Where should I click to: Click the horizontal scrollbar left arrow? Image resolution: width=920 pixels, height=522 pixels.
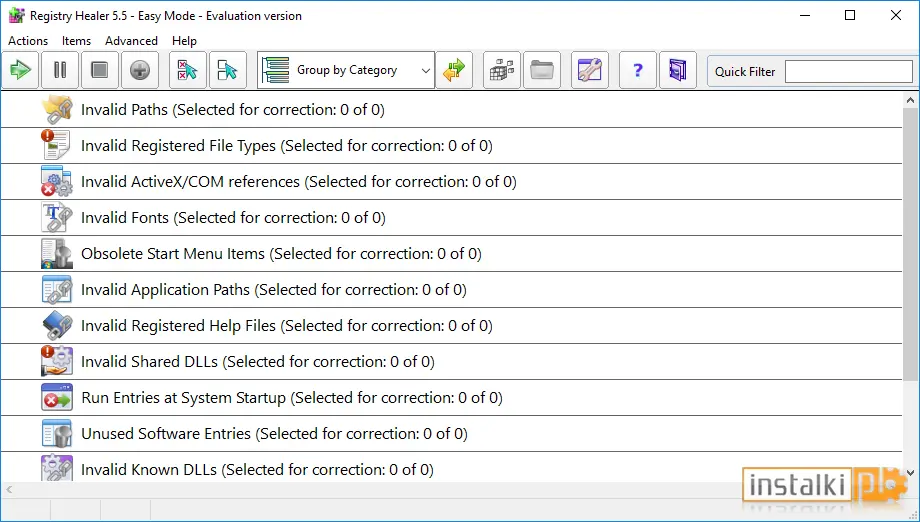pos(8,489)
